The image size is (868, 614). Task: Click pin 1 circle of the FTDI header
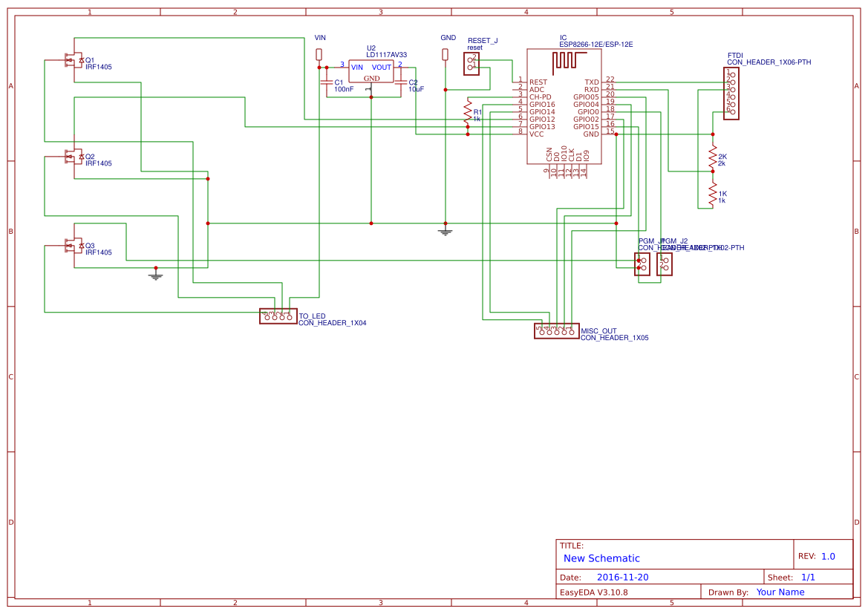[x=733, y=74]
